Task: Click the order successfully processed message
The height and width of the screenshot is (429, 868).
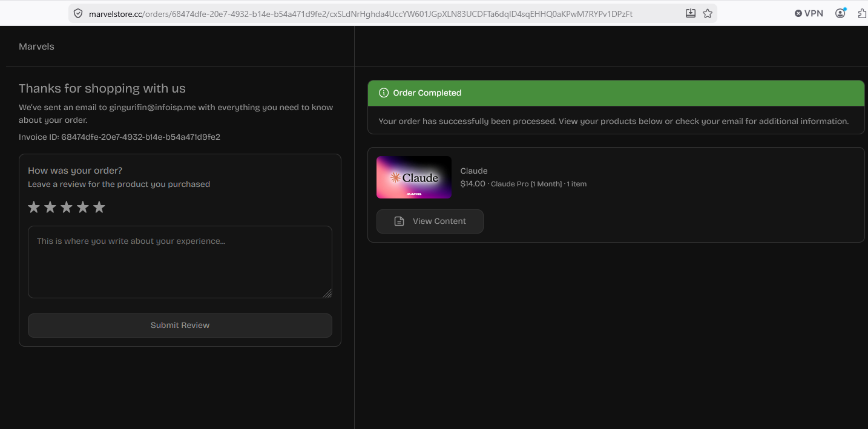Action: click(x=613, y=121)
